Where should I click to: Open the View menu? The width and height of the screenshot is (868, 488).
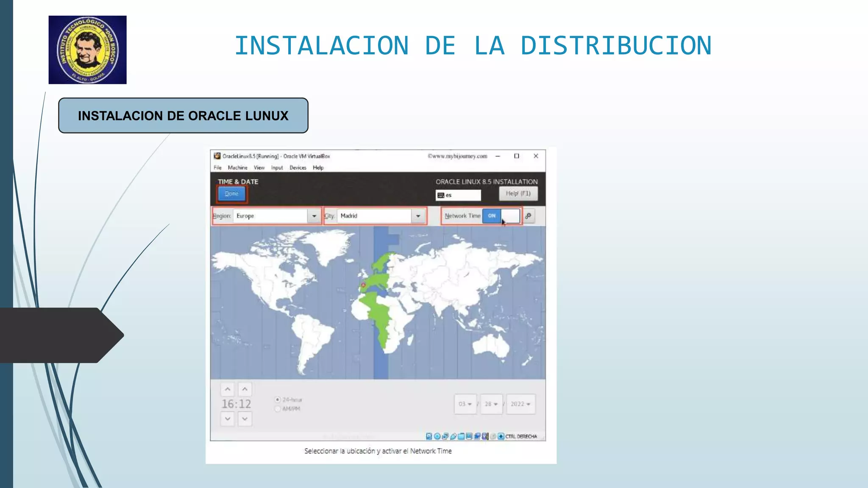coord(259,168)
